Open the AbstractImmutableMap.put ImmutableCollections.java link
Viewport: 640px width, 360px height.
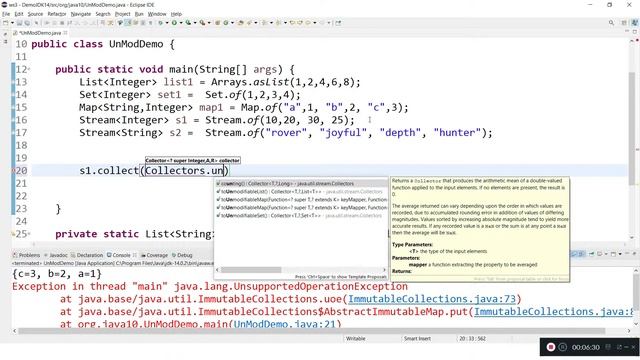point(554,312)
